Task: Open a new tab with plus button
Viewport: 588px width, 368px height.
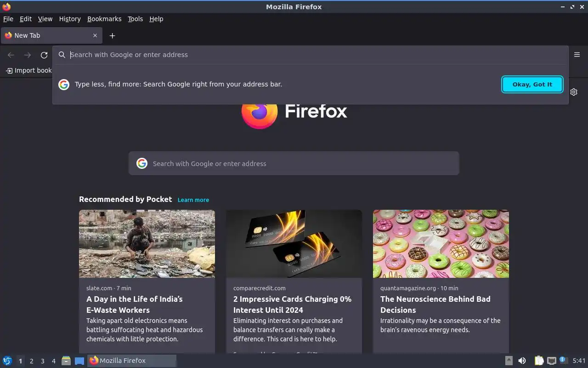Action: 112,35
